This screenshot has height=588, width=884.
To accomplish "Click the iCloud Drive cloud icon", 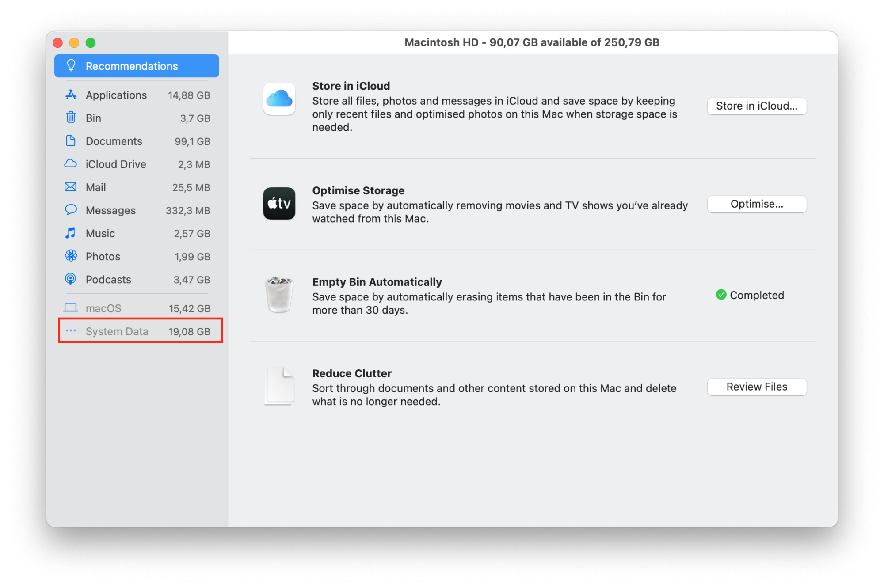I will point(71,164).
